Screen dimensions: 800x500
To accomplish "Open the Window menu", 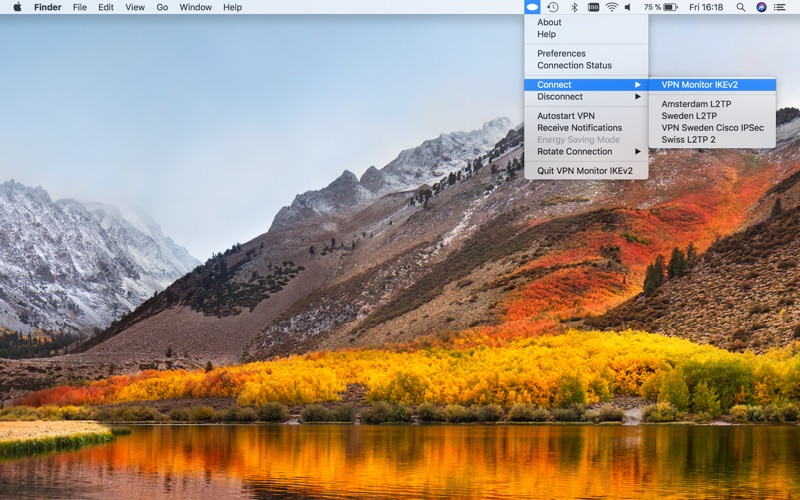I will click(195, 7).
